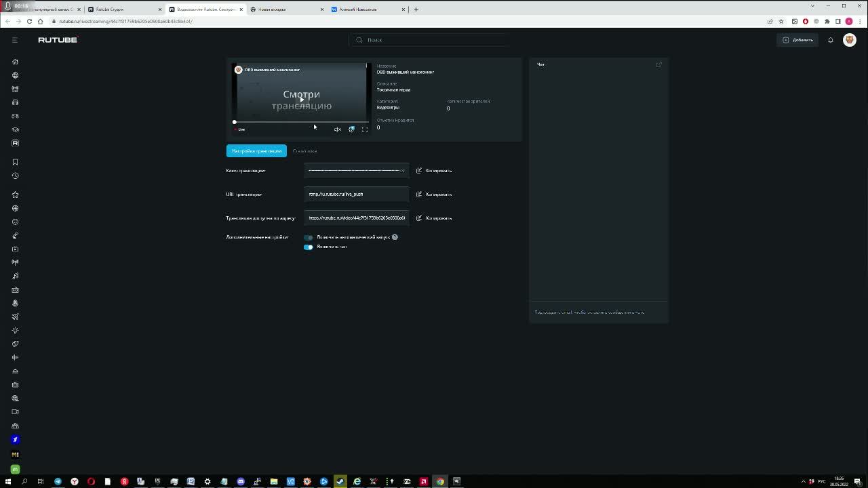Bookmark this page with star icon

pos(781,21)
